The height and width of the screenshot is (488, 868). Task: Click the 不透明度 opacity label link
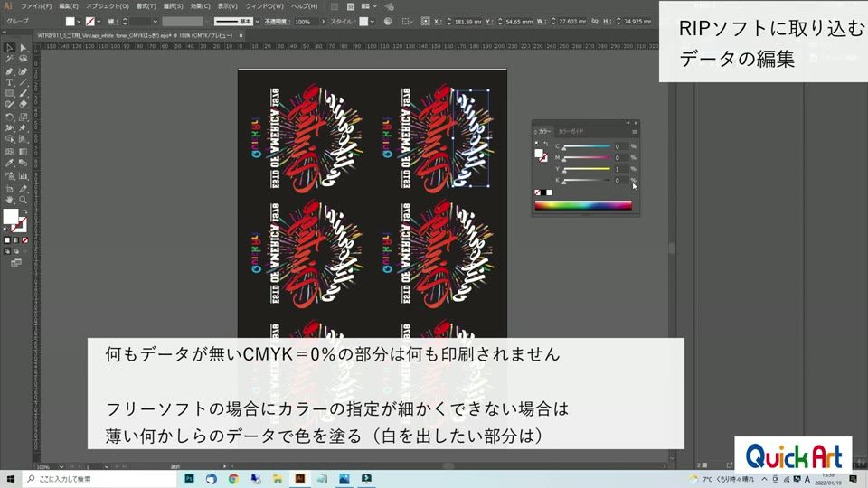click(x=278, y=22)
